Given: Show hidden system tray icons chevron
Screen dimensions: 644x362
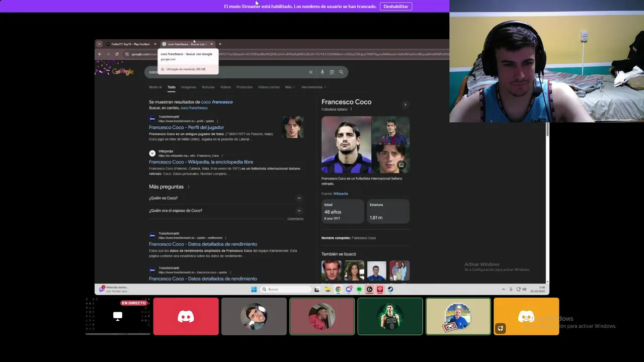Looking at the screenshot, I should pyautogui.click(x=503, y=289).
